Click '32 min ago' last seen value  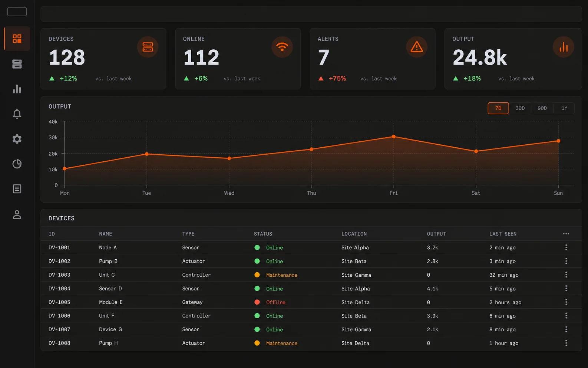pyautogui.click(x=504, y=275)
